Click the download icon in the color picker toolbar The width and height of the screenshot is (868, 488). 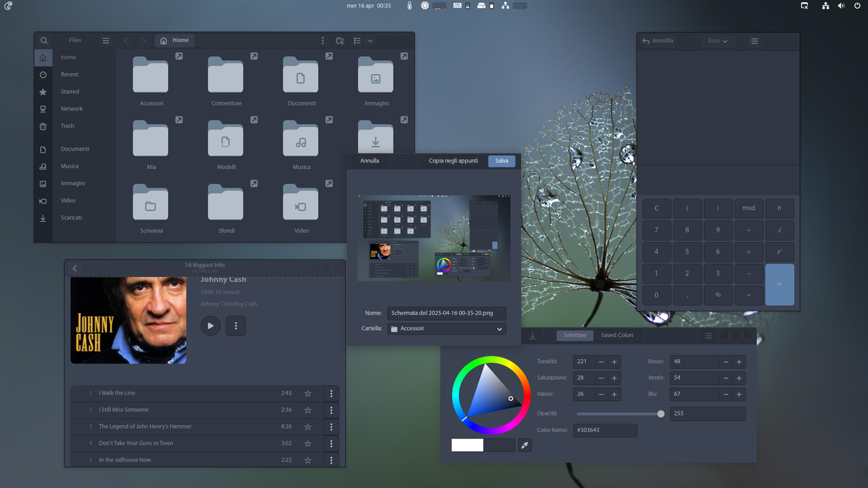click(532, 335)
